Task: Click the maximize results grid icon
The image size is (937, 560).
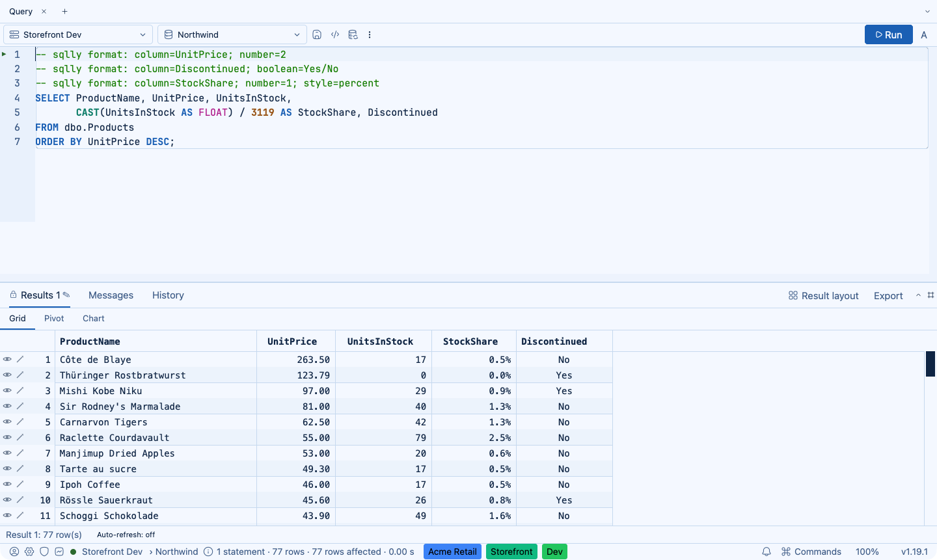Action: click(930, 295)
